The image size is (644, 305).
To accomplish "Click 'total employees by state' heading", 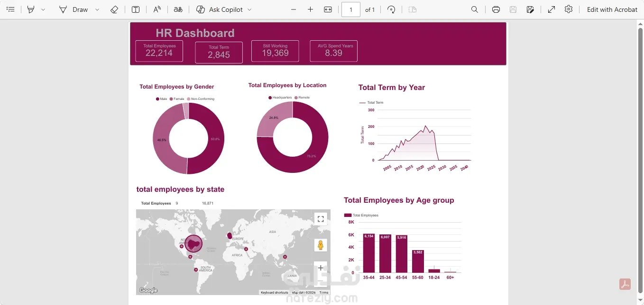I will click(x=180, y=189).
